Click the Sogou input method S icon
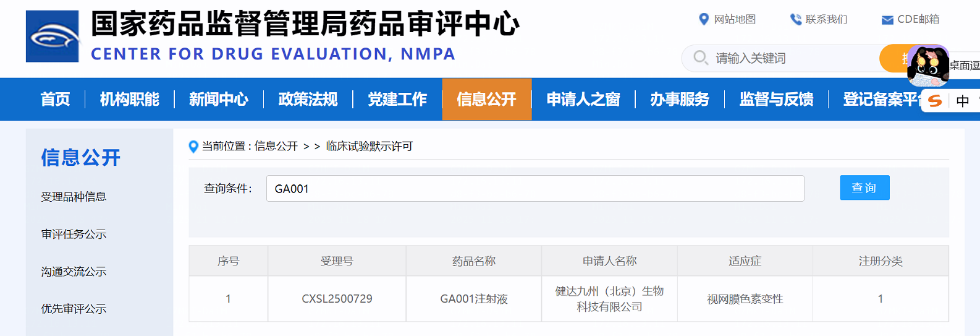Image resolution: width=980 pixels, height=336 pixels. click(x=935, y=101)
